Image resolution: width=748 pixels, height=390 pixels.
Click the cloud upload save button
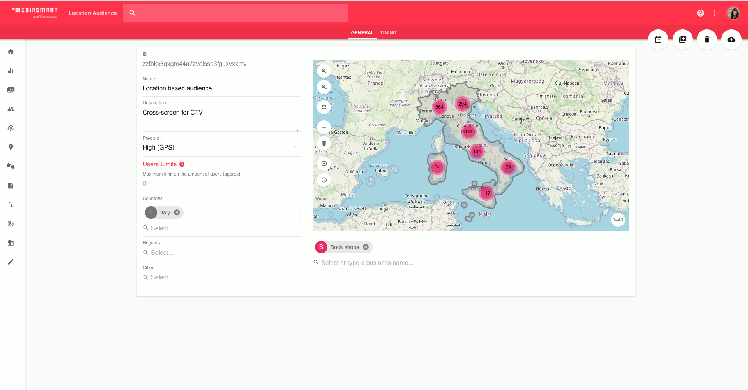point(731,40)
